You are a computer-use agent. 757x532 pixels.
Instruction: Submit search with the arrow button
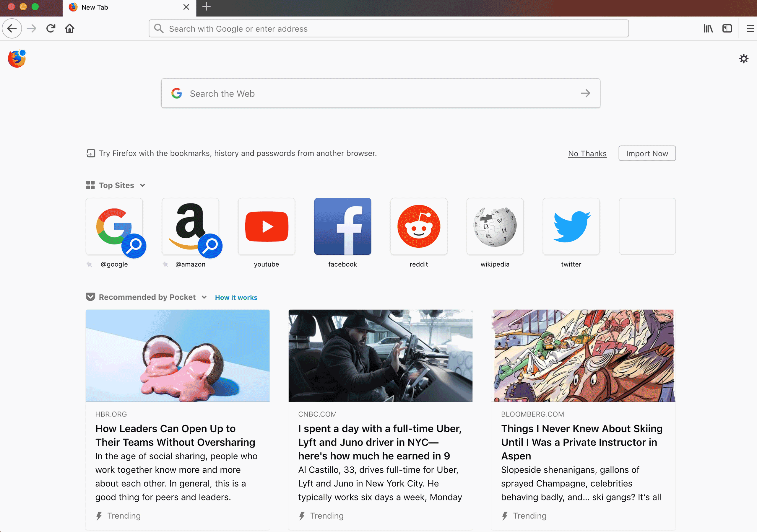click(x=585, y=93)
